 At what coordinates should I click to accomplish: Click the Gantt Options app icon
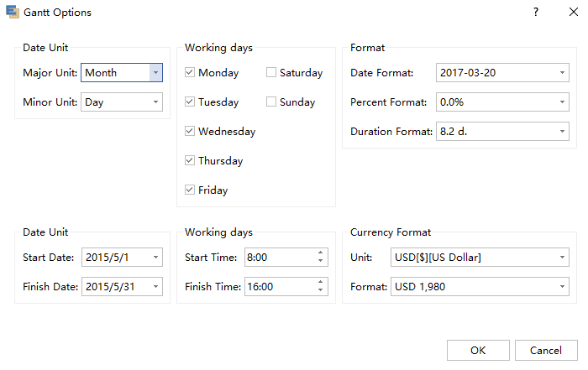(x=13, y=13)
